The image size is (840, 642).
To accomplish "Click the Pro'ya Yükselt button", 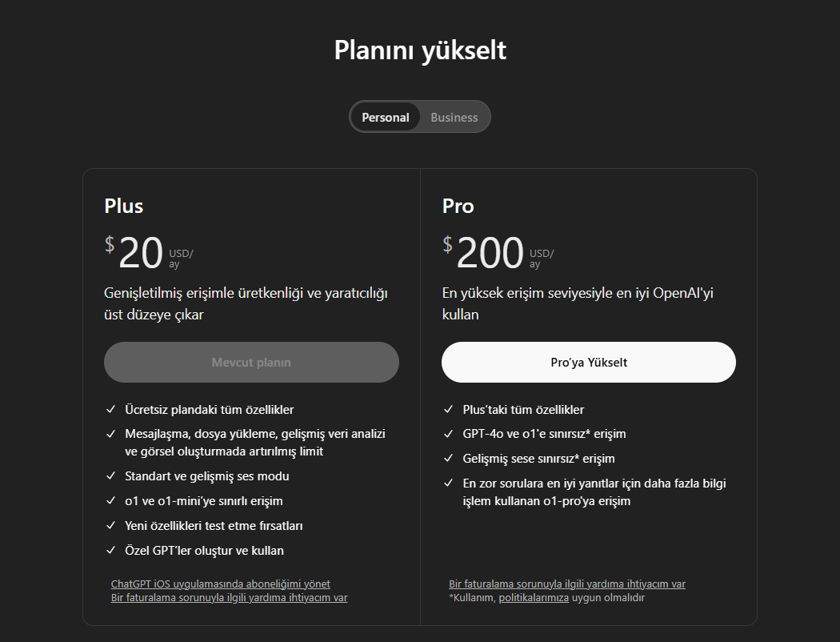I will click(x=589, y=362).
